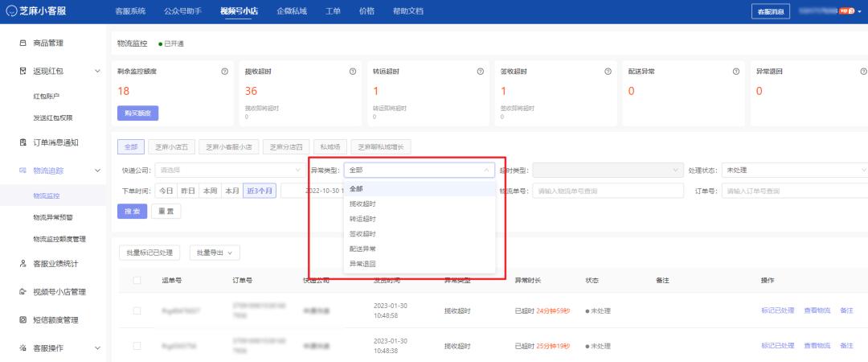
Task: Open the 工单 top tab
Action: [x=334, y=11]
